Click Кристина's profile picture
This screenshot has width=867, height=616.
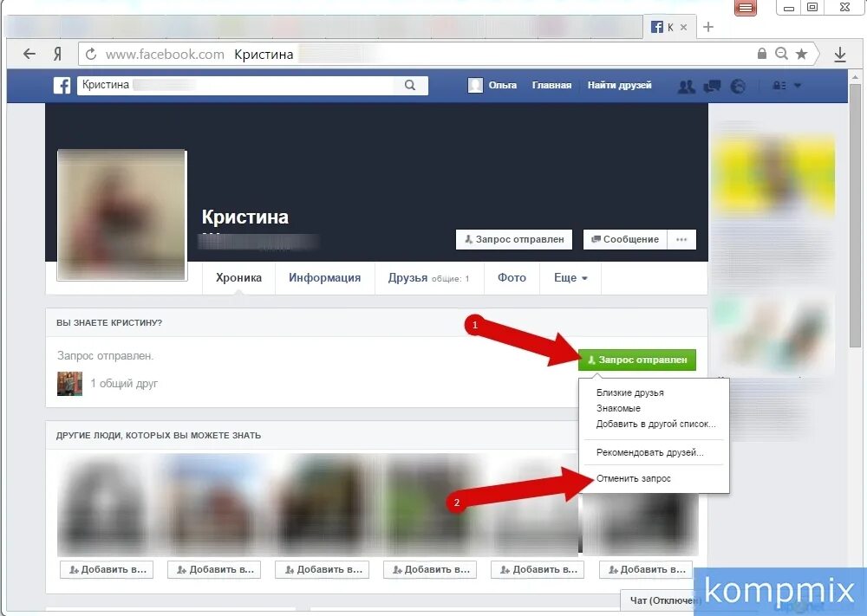[121, 215]
